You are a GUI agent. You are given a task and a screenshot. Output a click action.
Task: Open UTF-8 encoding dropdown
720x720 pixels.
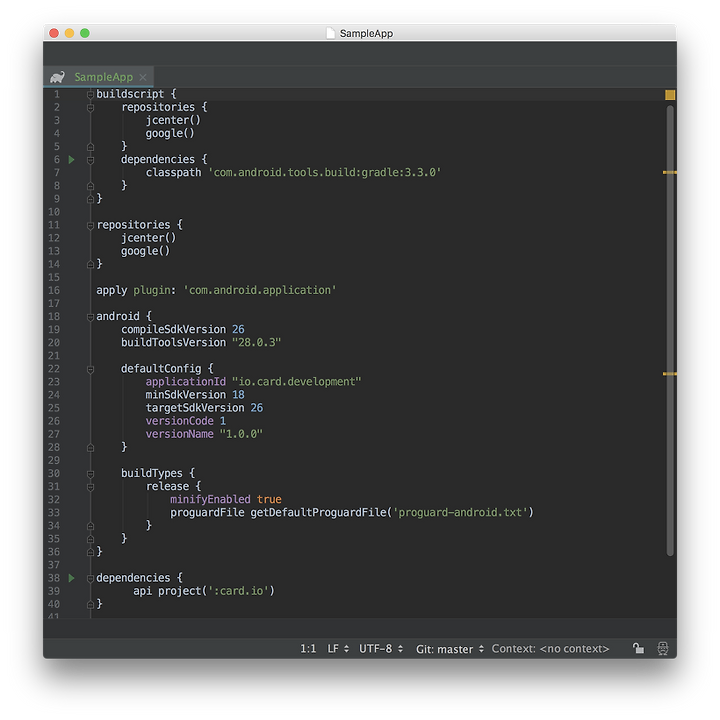(x=381, y=648)
